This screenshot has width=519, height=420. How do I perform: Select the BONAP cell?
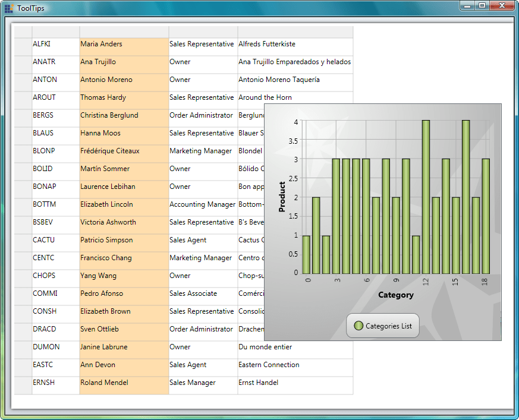pyautogui.click(x=56, y=190)
